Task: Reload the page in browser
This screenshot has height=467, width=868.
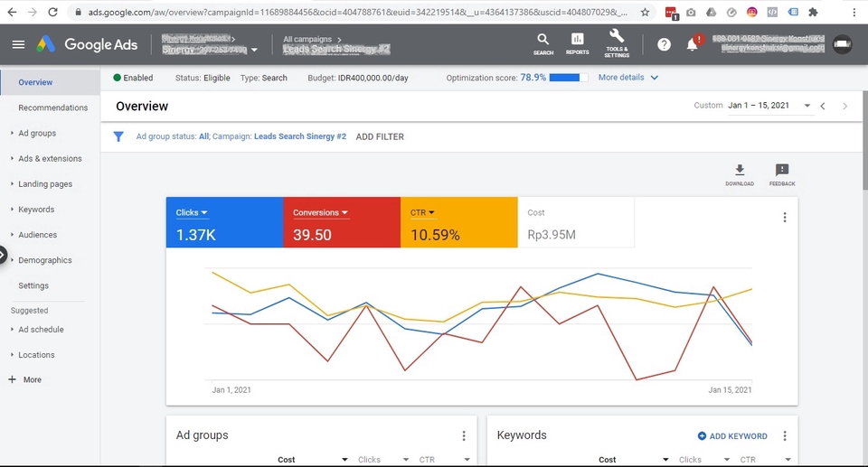Action: (52, 12)
